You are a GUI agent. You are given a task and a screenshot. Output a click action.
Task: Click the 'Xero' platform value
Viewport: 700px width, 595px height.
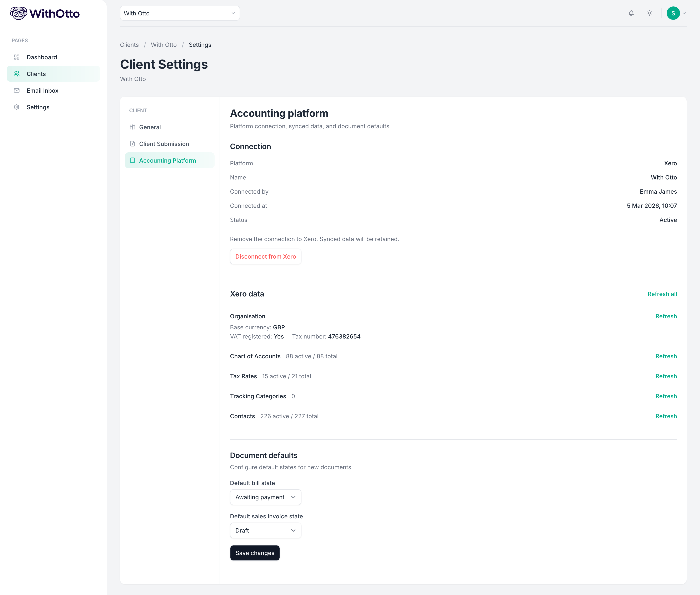[x=670, y=163]
